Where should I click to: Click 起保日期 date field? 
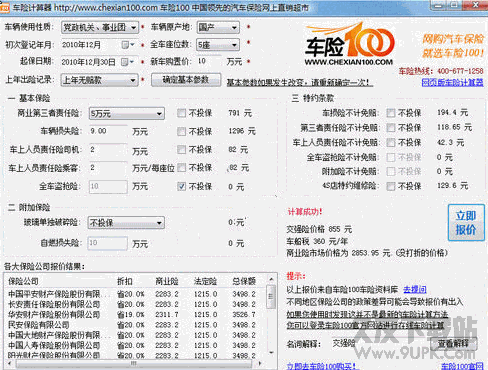(x=98, y=62)
